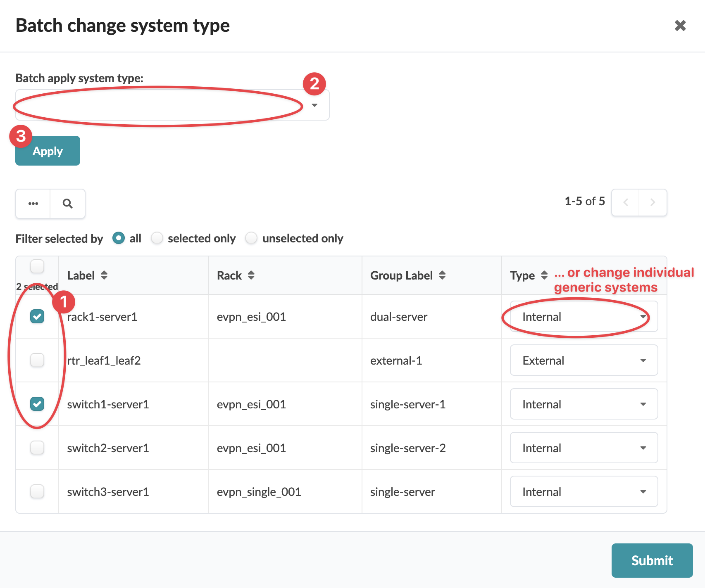This screenshot has width=705, height=588.
Task: Open Type dropdown for rtr_leaf1_leaf2
Action: point(584,360)
